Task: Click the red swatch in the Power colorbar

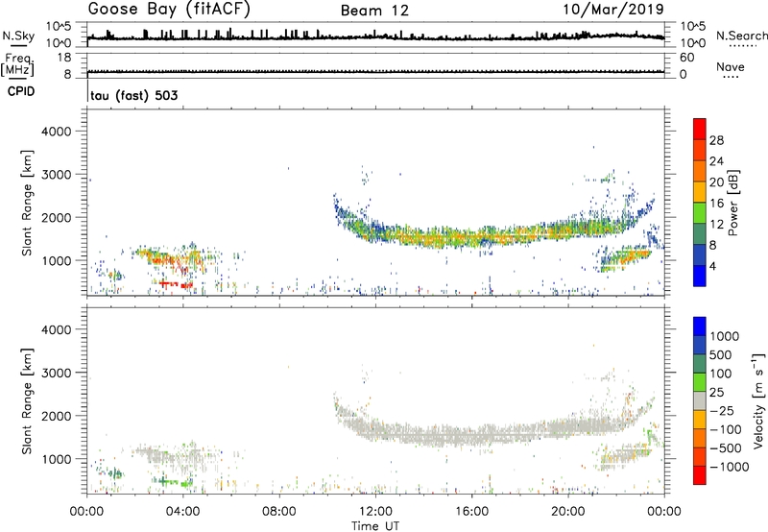Action: click(x=700, y=127)
